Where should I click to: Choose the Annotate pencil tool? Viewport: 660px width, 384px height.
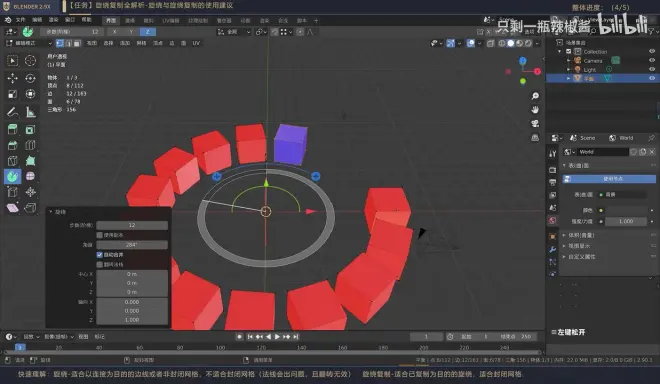(x=13, y=112)
